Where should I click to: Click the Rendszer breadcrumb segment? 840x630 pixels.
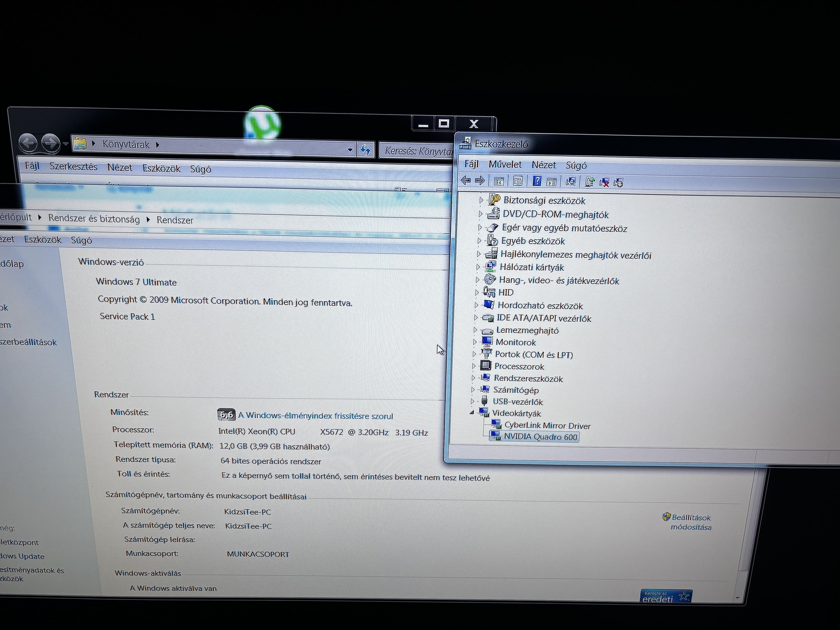[x=175, y=220]
